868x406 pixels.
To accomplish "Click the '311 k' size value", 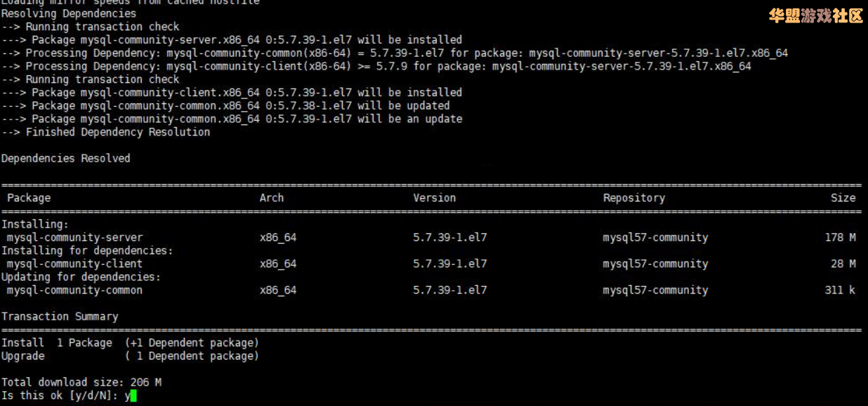I will coord(840,290).
